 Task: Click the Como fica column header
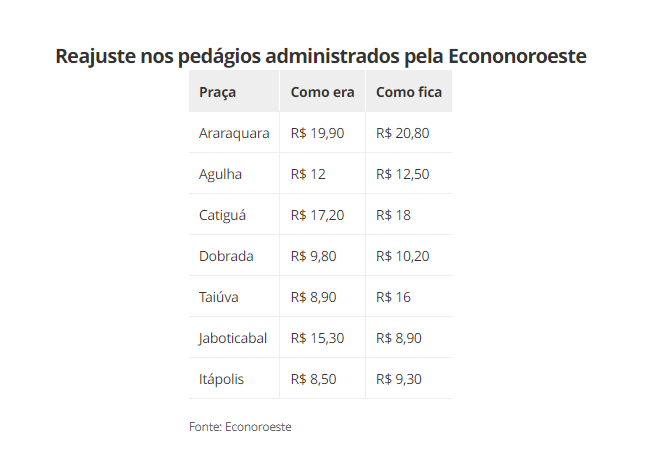(x=408, y=92)
